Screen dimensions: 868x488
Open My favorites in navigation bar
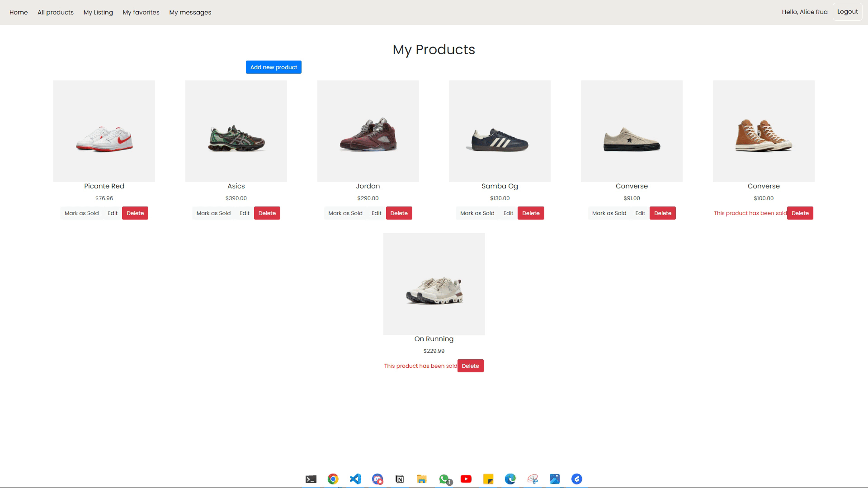(141, 12)
